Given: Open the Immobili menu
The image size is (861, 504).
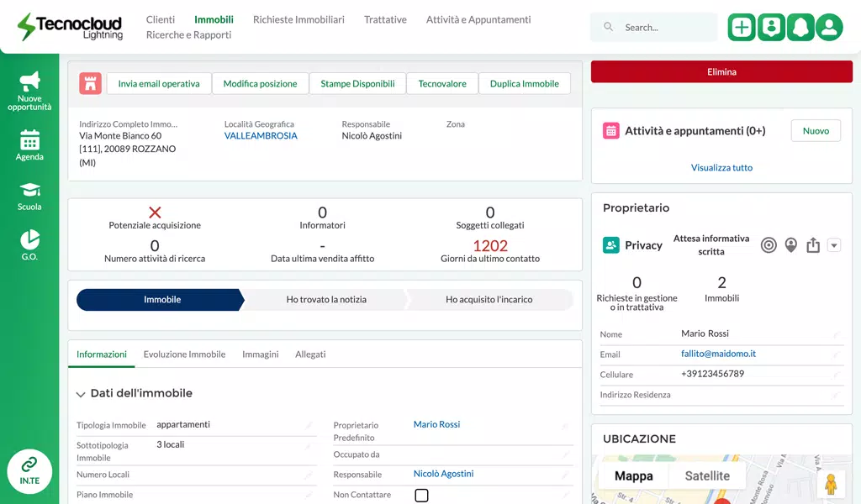Looking at the screenshot, I should (214, 20).
